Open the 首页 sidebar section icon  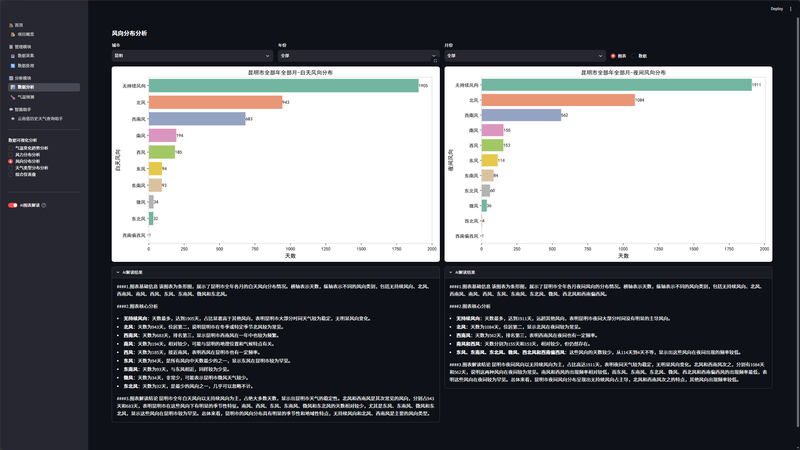(11, 25)
